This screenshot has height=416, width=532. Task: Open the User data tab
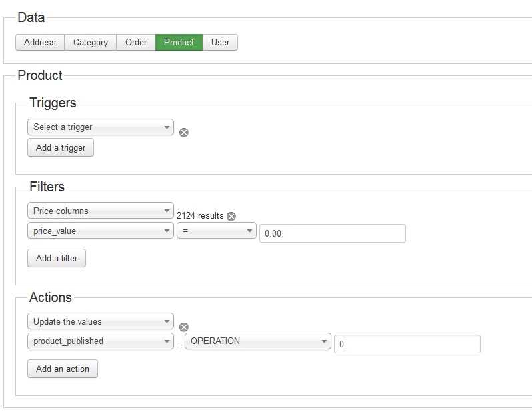[220, 43]
